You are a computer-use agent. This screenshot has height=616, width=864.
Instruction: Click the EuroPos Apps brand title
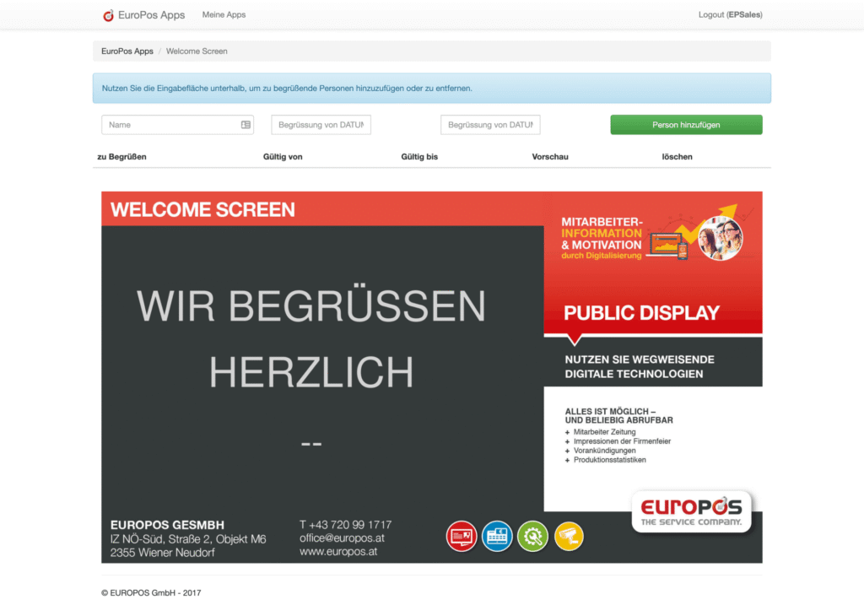pos(152,15)
